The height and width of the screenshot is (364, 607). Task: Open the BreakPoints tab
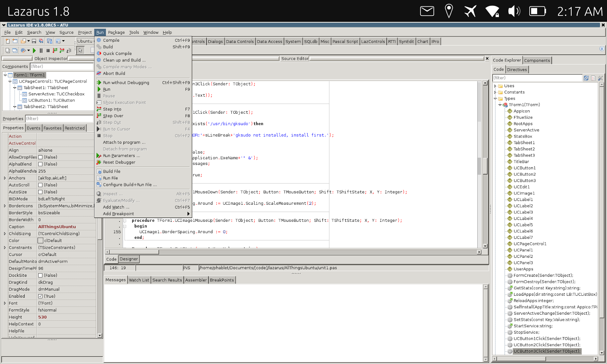[222, 280]
